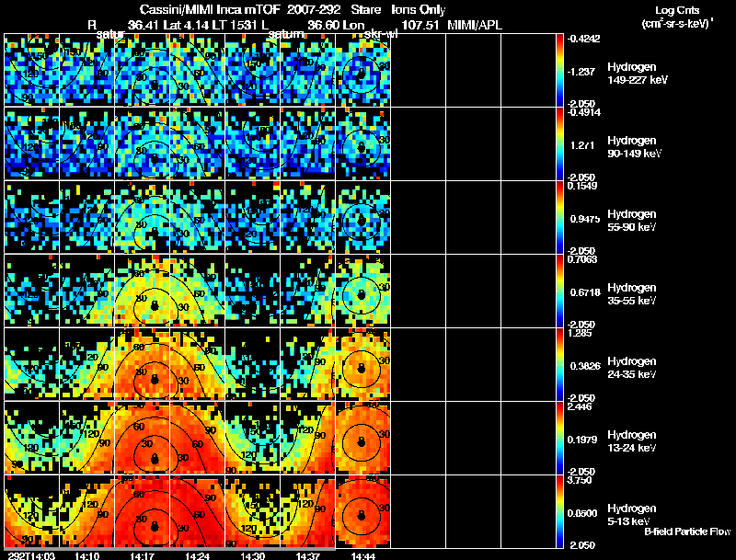Click the 0.9475 colorbar middle value
736x560 pixels.
585,219
